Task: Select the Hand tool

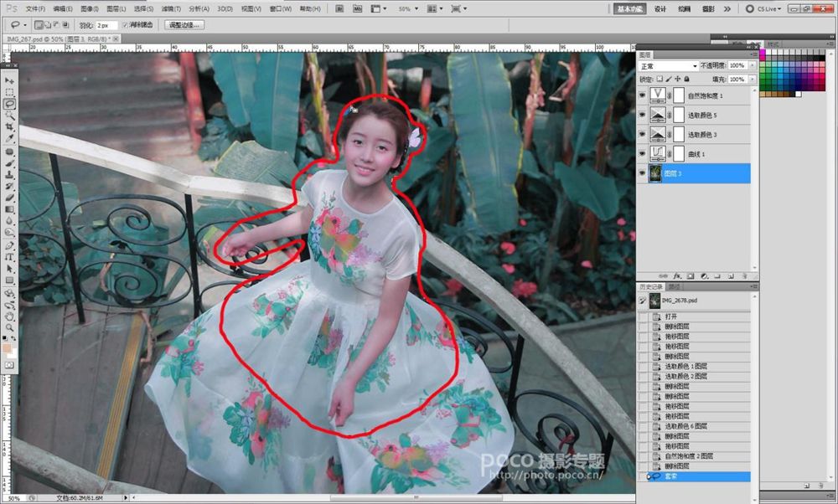Action: point(9,316)
